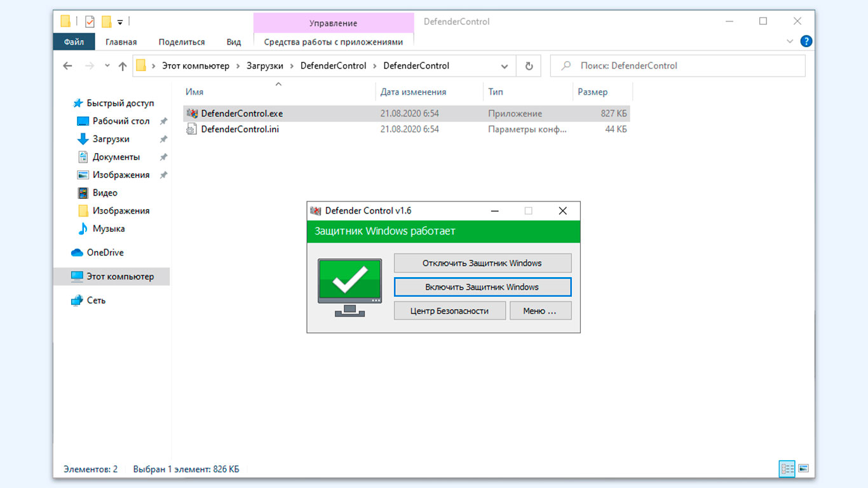The height and width of the screenshot is (488, 868).
Task: Switch to the Вид ribbon tab
Action: 234,42
